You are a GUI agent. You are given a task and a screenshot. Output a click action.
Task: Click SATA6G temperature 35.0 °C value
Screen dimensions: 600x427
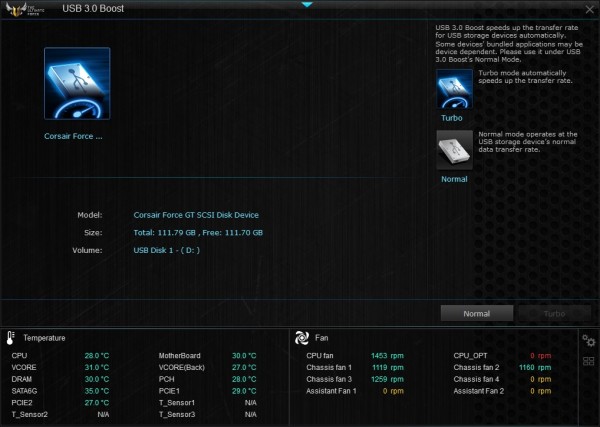pos(97,391)
